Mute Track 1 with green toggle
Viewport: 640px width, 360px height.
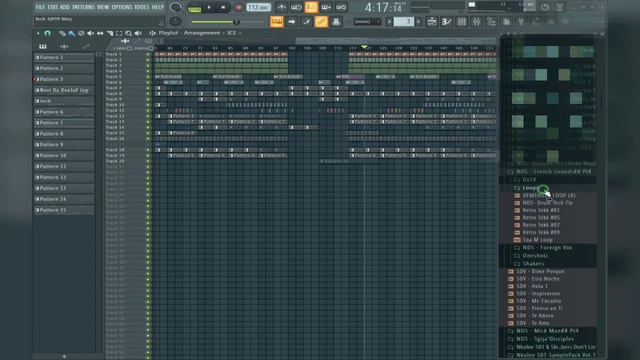coord(148,54)
